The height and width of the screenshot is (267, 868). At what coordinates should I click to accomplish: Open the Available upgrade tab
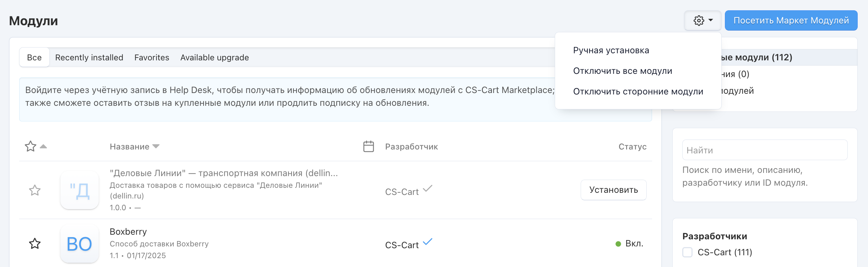215,58
